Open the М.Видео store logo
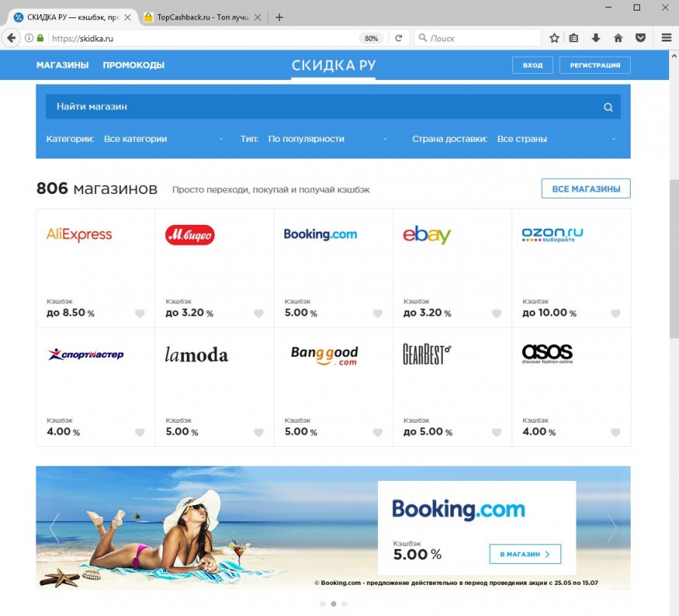This screenshot has width=679, height=616. (x=189, y=235)
